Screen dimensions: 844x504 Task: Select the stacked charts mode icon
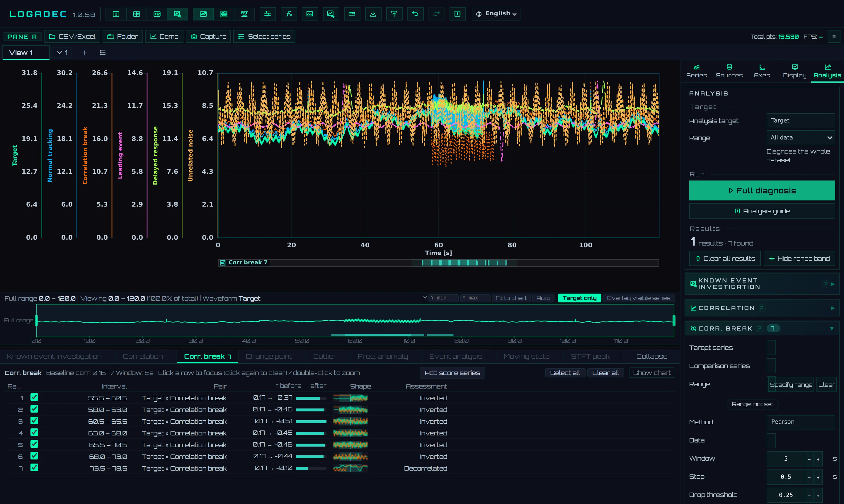224,14
